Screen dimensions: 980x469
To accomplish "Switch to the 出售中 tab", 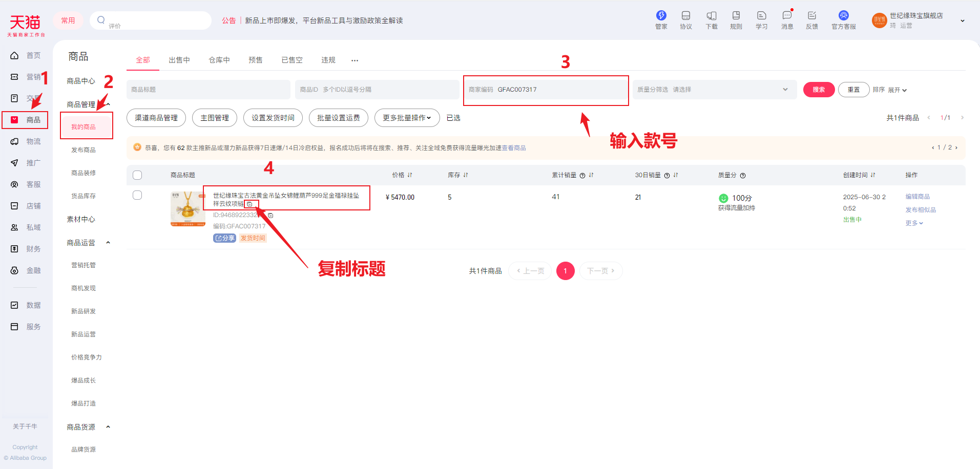I will [x=179, y=60].
